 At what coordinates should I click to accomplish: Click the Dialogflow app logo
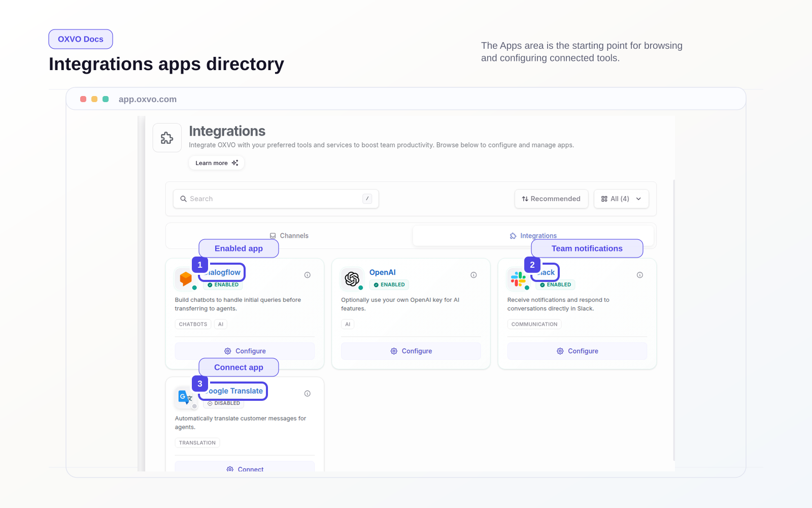(186, 278)
